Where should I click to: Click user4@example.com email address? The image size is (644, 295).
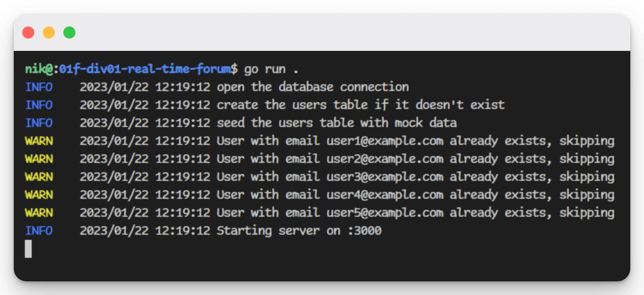(385, 195)
